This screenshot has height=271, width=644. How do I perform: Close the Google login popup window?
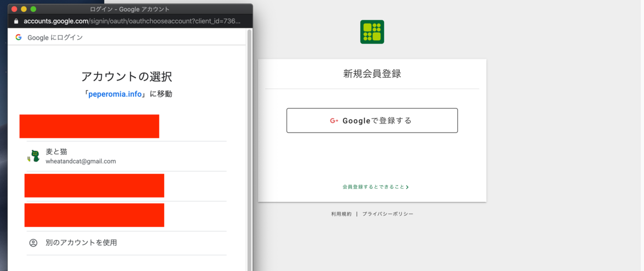point(14,9)
